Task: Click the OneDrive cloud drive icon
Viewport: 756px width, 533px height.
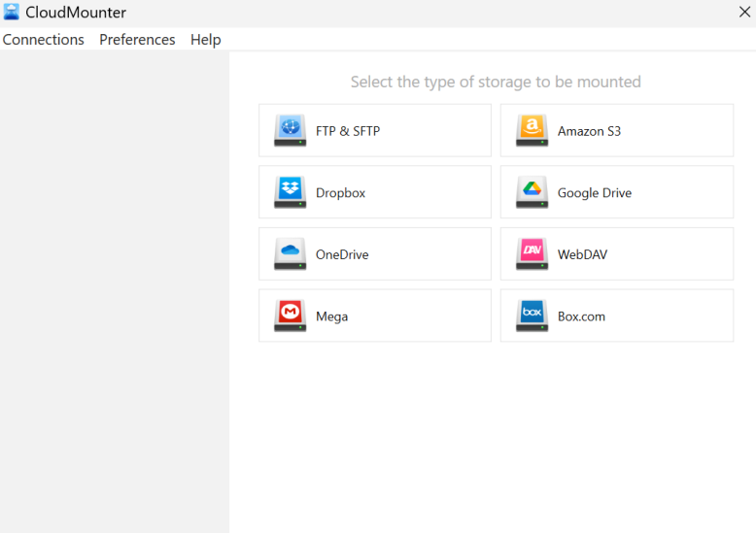Action: (x=290, y=254)
